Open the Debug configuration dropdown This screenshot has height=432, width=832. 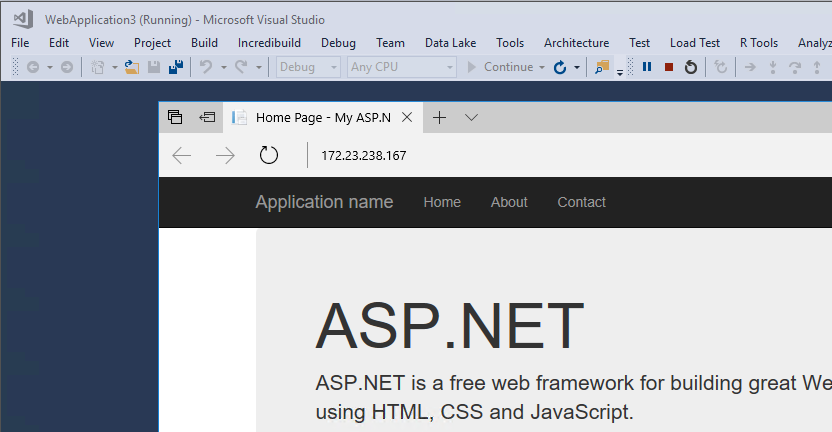click(308, 67)
